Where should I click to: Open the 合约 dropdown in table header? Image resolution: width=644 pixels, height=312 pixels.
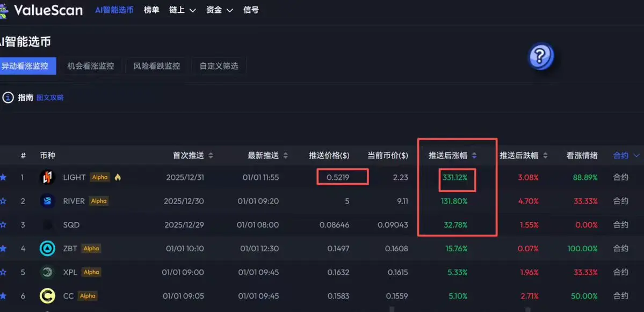point(626,156)
